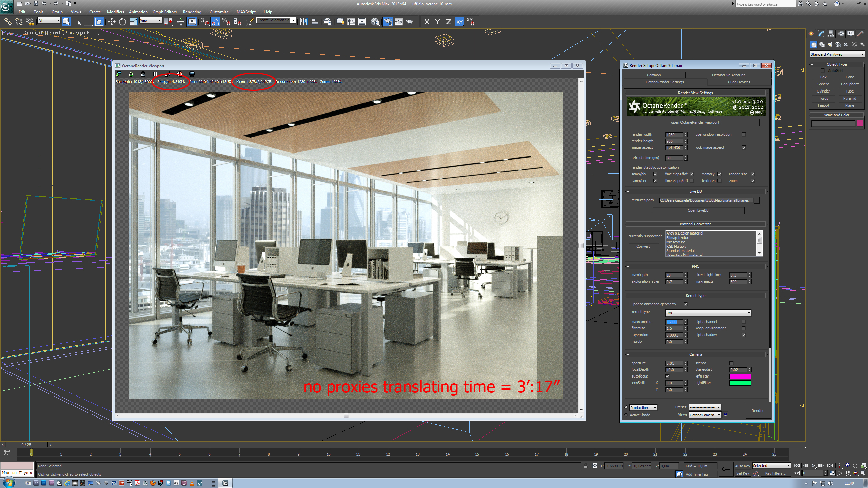Switch to the Cuda Devices tab

pyautogui.click(x=739, y=82)
